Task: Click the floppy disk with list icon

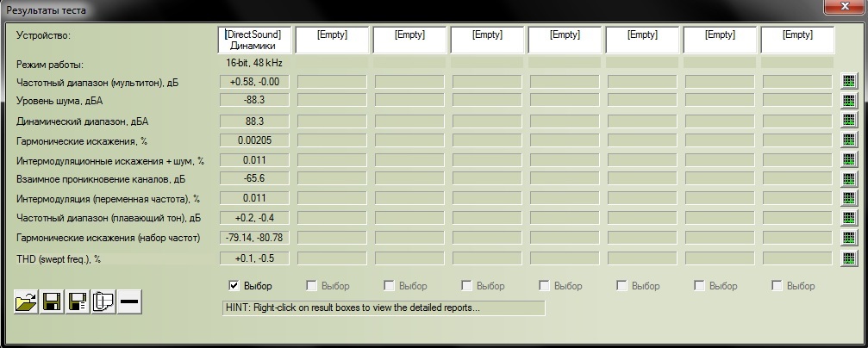Action: point(78,302)
